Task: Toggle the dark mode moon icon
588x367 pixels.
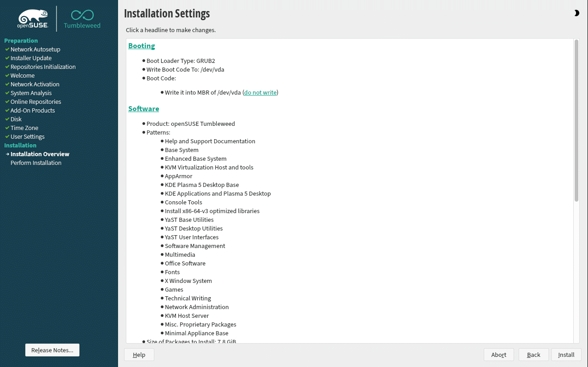Action: tap(577, 13)
